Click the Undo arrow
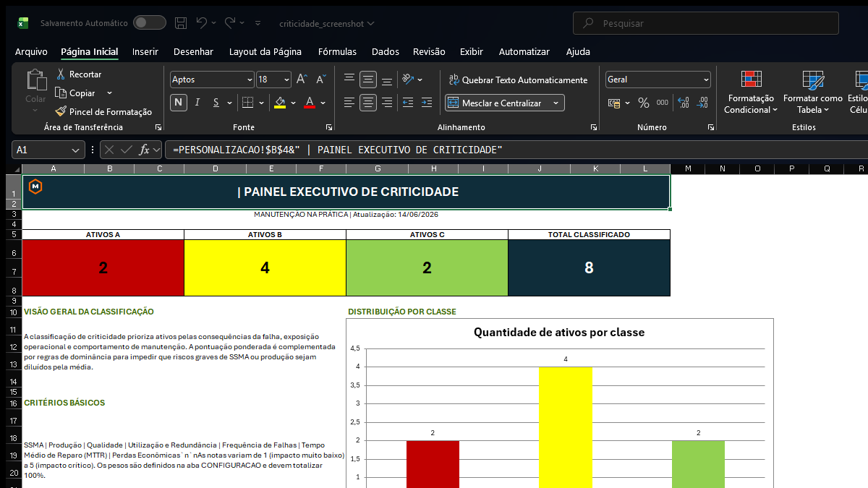The height and width of the screenshot is (488, 868). tap(202, 23)
